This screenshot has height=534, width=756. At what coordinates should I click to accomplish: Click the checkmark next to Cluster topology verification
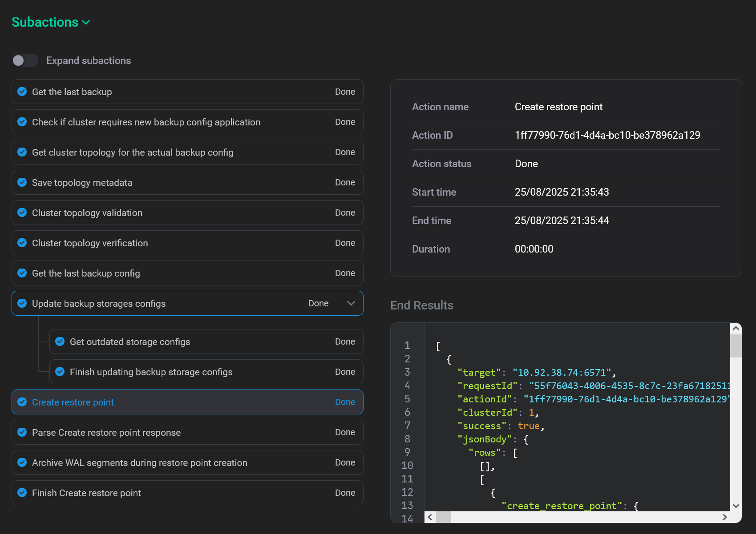click(22, 243)
